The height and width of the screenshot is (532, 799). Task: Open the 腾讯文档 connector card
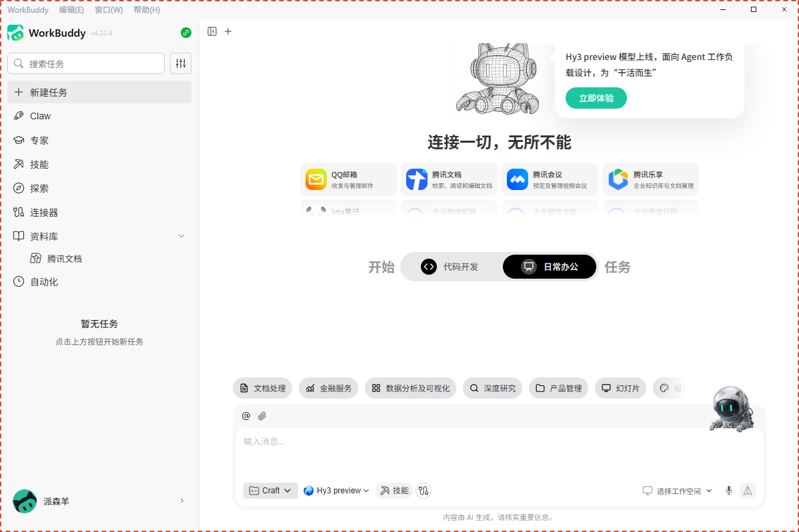coord(449,179)
